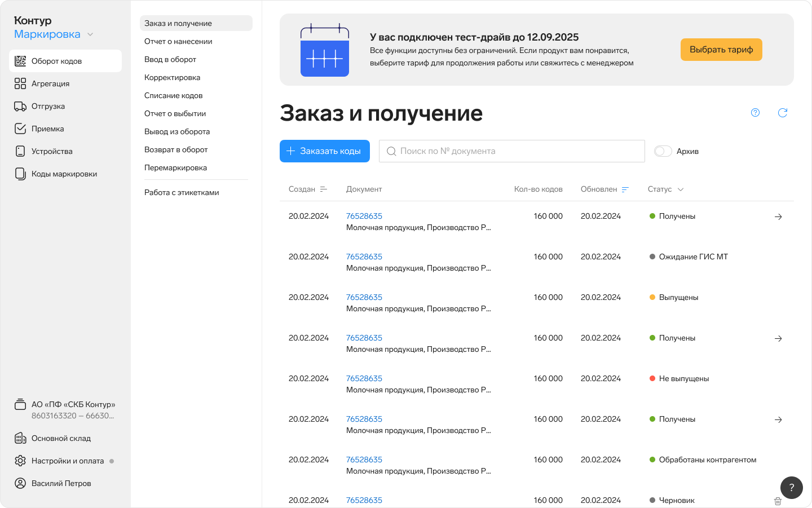812x508 pixels.
Task: Open Приемка in the left sidebar
Action: tap(47, 129)
